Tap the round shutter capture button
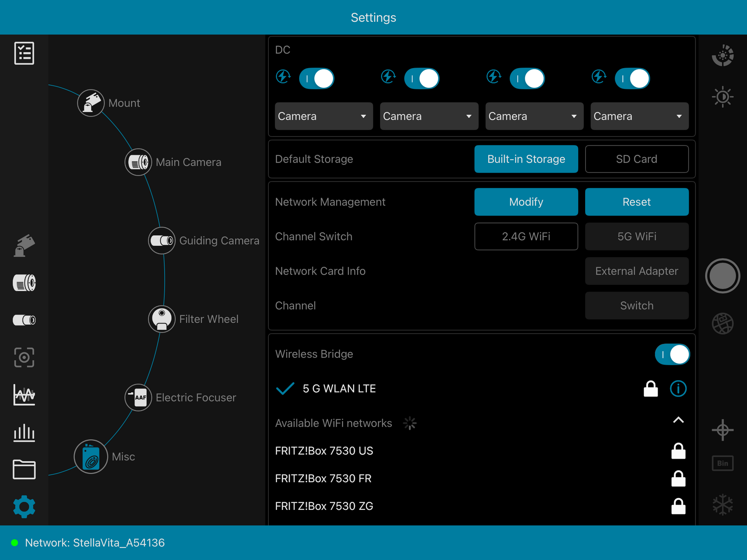 [722, 276]
